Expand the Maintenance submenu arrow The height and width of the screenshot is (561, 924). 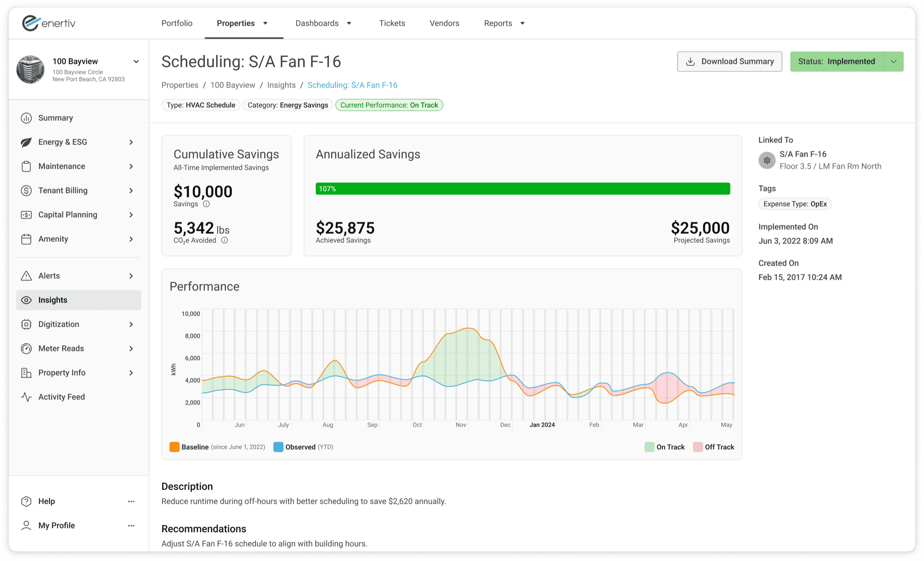[131, 166]
